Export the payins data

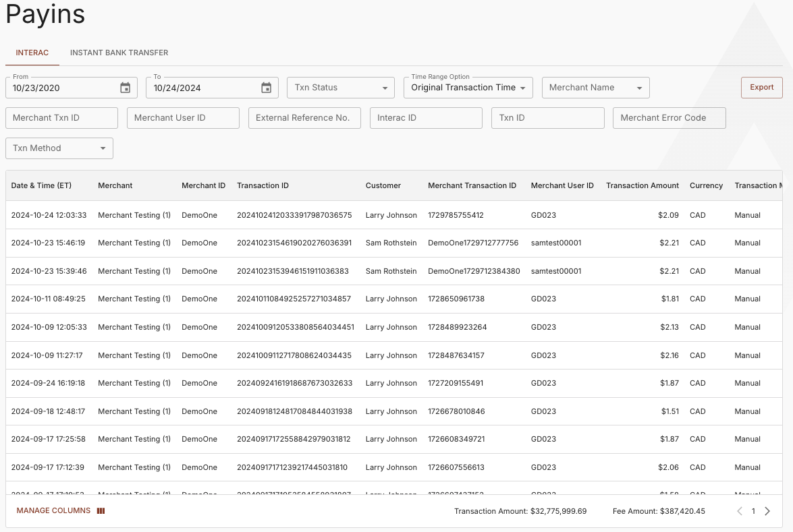coord(761,87)
